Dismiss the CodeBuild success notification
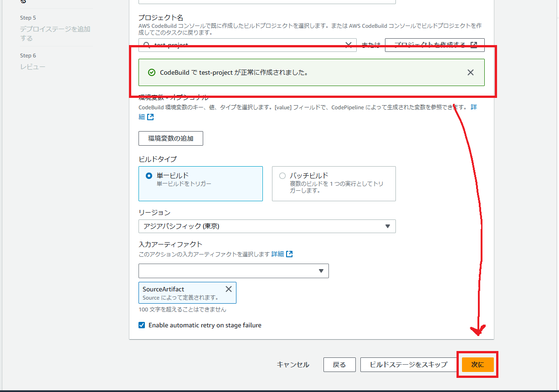The width and height of the screenshot is (559, 392). (470, 72)
